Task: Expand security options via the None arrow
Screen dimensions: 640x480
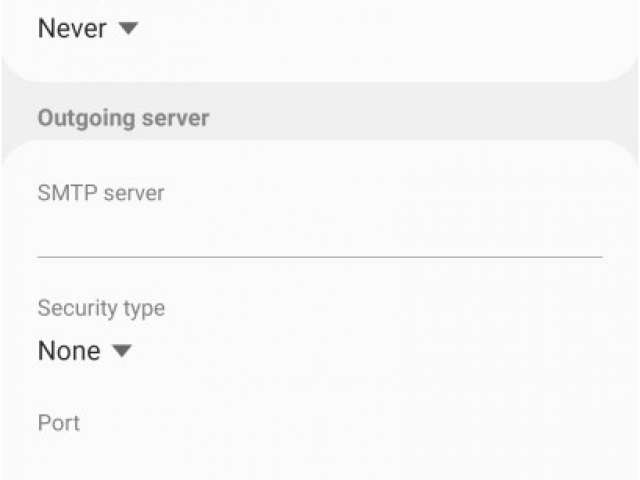Action: 122,351
